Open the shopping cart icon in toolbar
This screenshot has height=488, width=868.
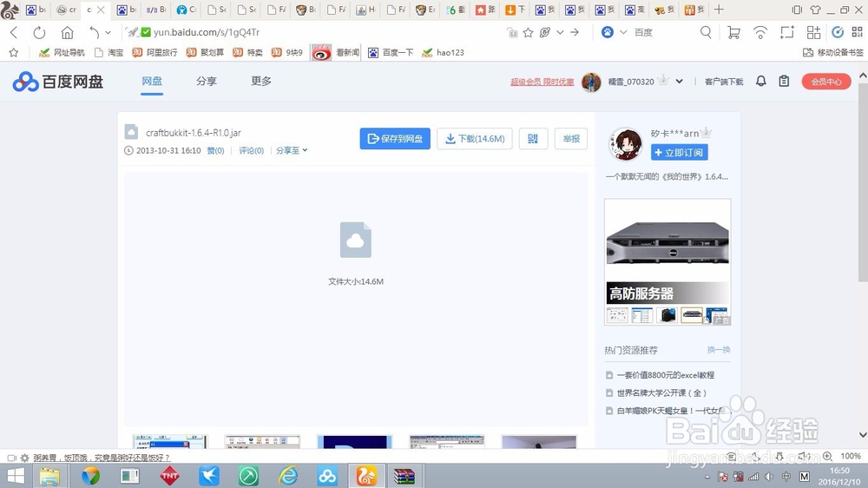coord(733,33)
